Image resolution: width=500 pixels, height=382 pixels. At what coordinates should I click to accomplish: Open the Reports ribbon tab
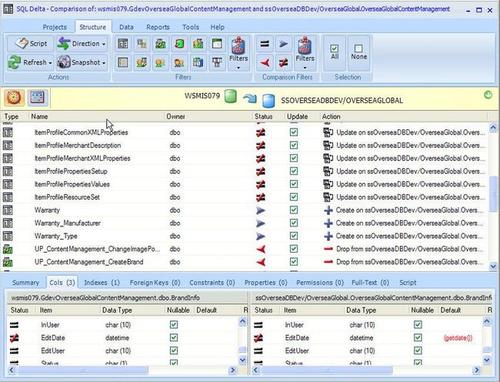click(158, 27)
